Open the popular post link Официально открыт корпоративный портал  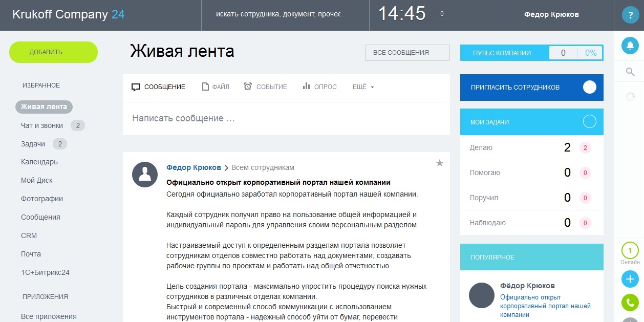pos(545,306)
